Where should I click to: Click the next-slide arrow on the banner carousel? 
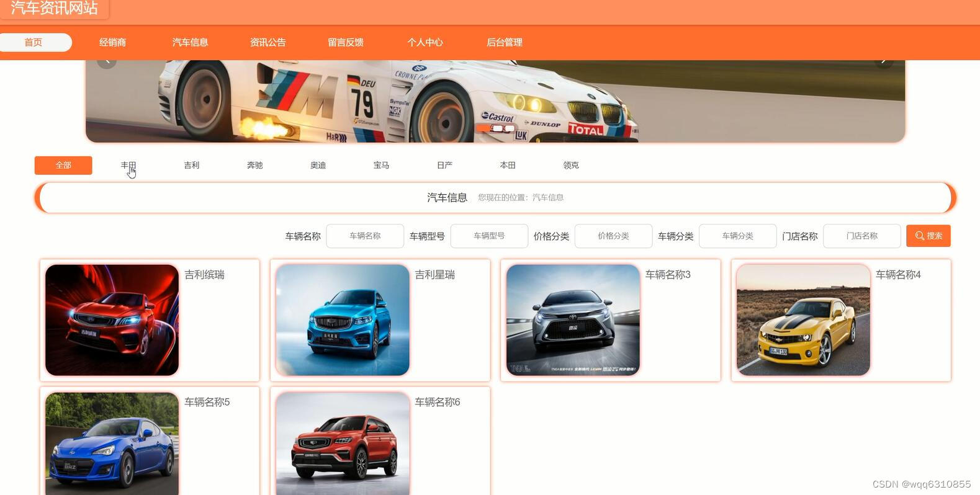(883, 61)
